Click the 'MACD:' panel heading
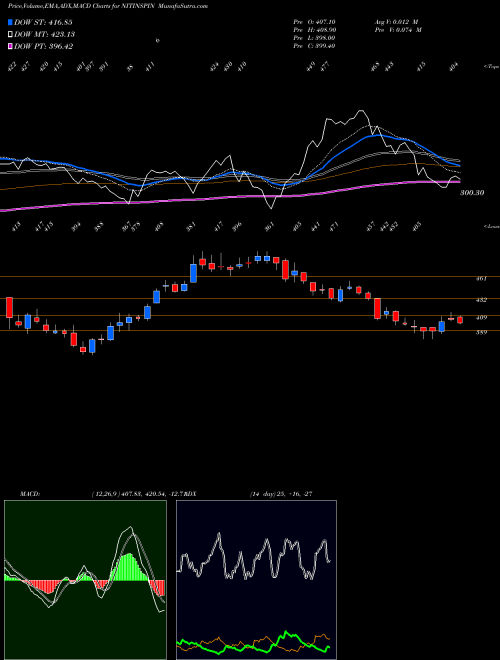The image size is (500, 660). [30, 494]
